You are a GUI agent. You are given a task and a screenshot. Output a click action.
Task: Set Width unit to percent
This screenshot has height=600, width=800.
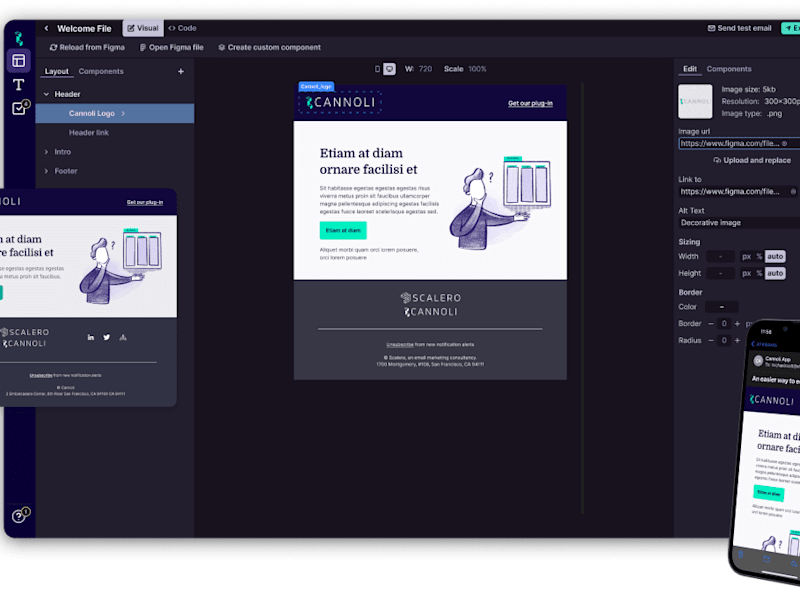tap(759, 257)
